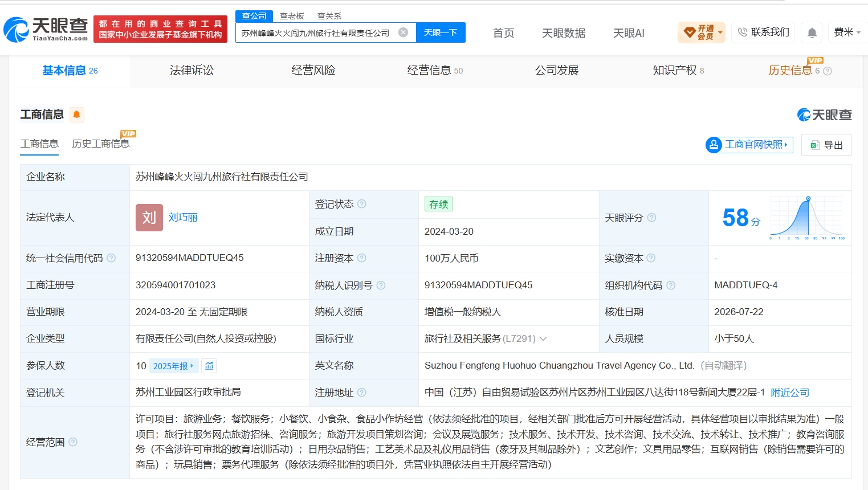Open the 2025年报 selector

[173, 366]
